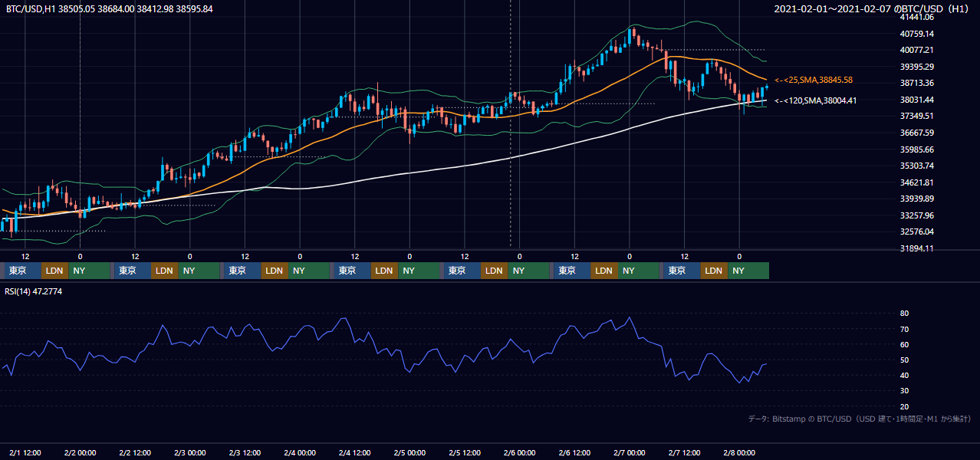The image size is (980, 460).
Task: Click RSI axis level 50
Action: click(x=904, y=360)
